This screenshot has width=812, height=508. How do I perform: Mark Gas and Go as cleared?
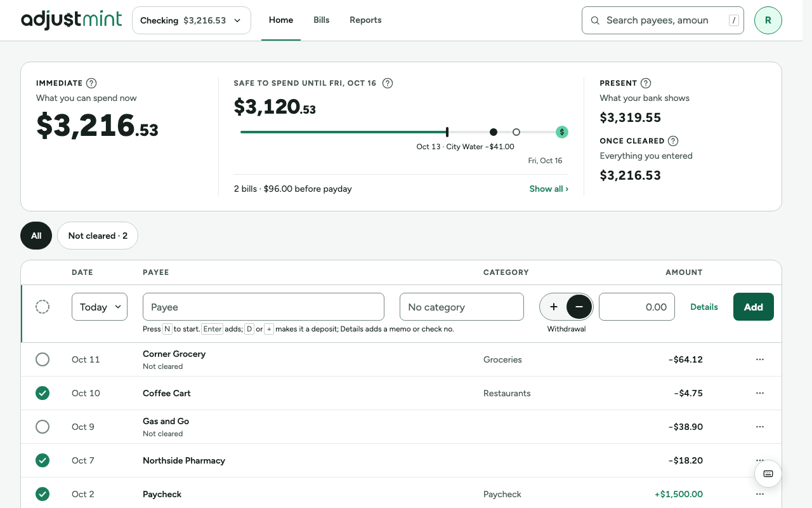coord(43,427)
